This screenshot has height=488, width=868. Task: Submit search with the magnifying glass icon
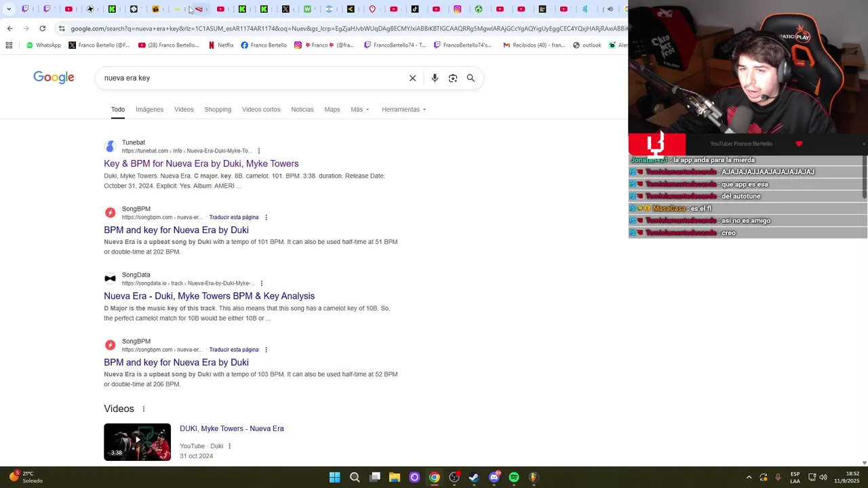471,78
